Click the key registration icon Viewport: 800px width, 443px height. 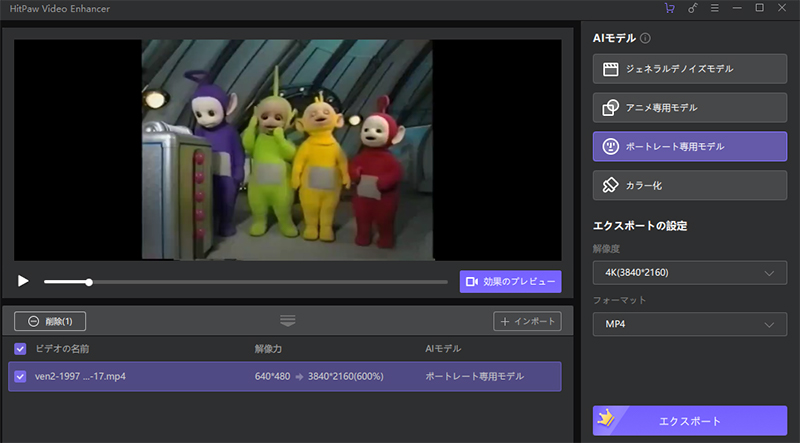(x=692, y=9)
